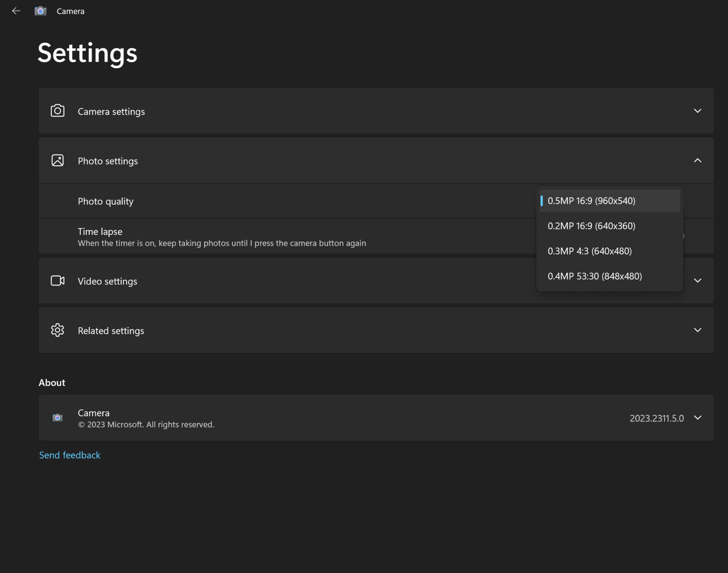Click the Photo quality label
Screen dimensions: 728x573
pyautogui.click(x=106, y=202)
